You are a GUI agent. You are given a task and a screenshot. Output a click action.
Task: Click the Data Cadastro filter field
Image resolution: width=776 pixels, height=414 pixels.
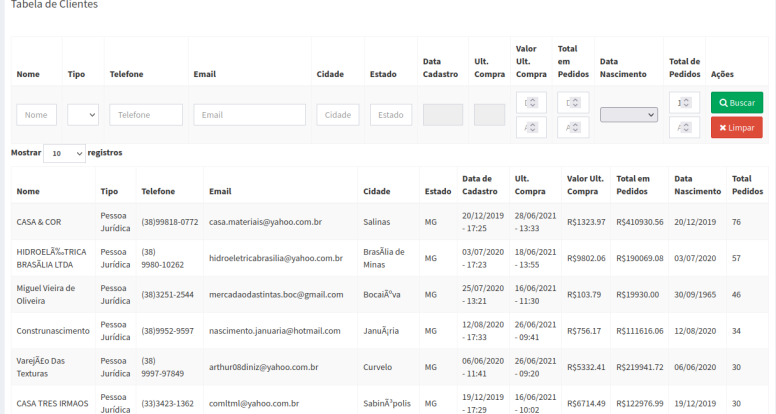443,115
